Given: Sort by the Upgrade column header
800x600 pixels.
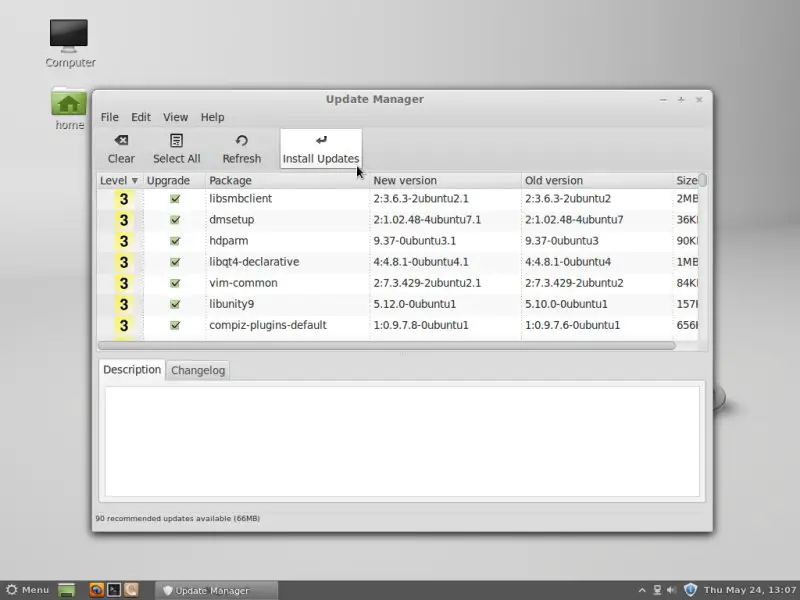Looking at the screenshot, I should coord(174,181).
